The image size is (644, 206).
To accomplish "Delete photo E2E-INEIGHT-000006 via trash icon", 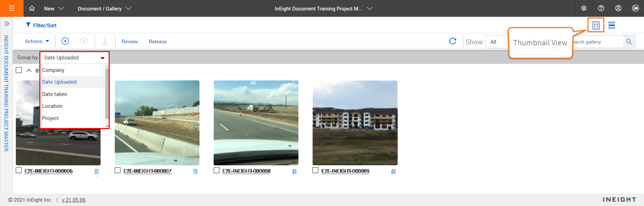I will [97, 172].
